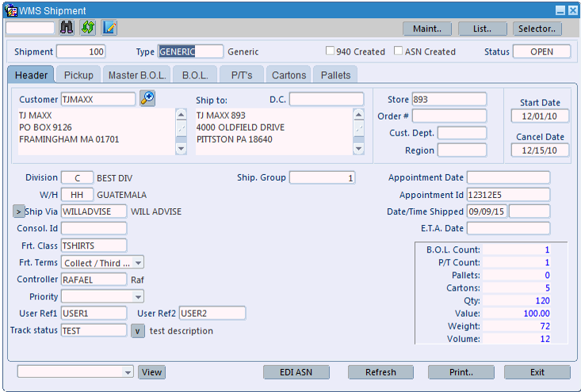Open customer lookup magnifier icon
The height and width of the screenshot is (392, 581).
pos(147,98)
